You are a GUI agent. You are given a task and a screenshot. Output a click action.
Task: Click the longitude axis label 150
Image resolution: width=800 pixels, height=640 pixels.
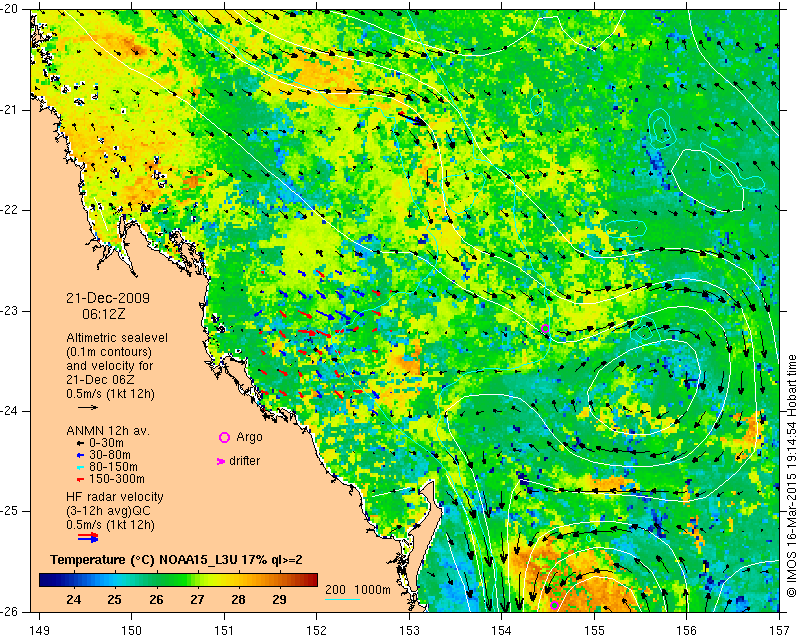[x=132, y=630]
